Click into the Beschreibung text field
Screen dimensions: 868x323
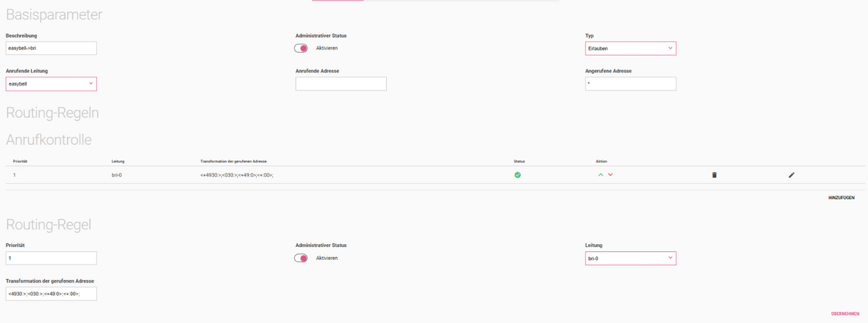[51, 48]
